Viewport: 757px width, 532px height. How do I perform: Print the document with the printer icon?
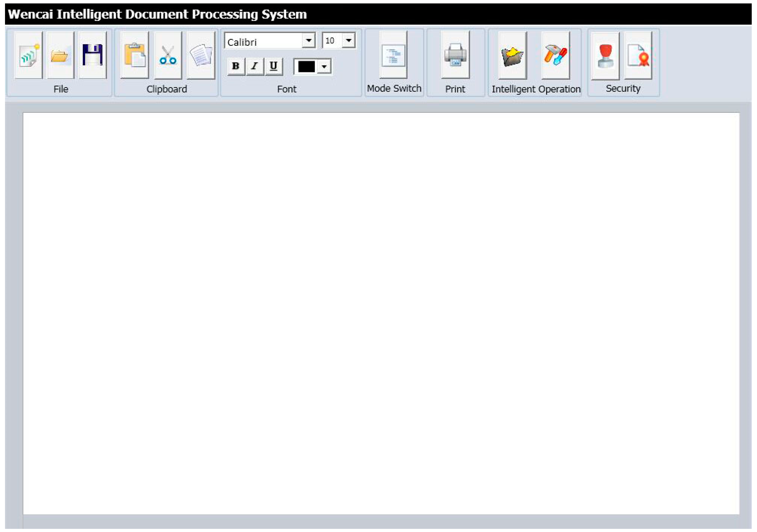455,55
